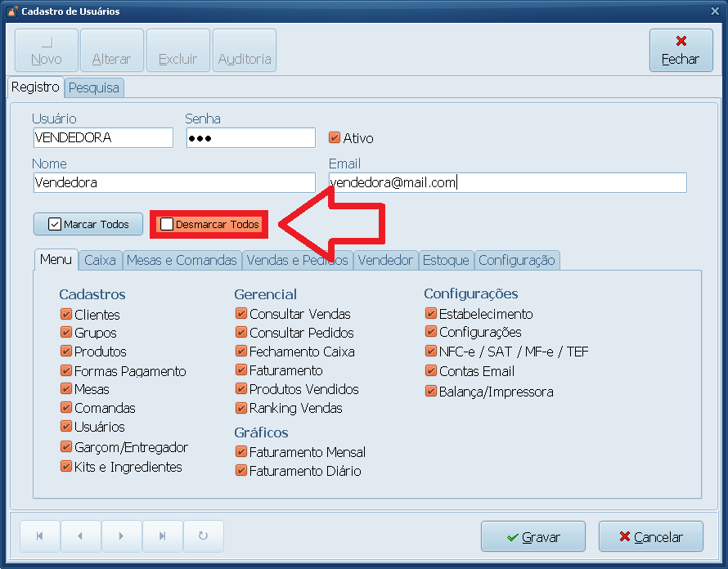Click into the Email input field

point(507,182)
